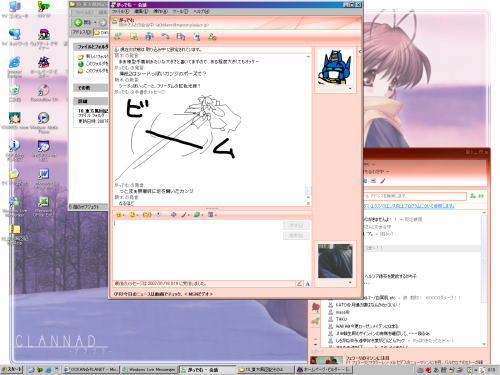Start a video call from chat toolbar

tap(149, 36)
